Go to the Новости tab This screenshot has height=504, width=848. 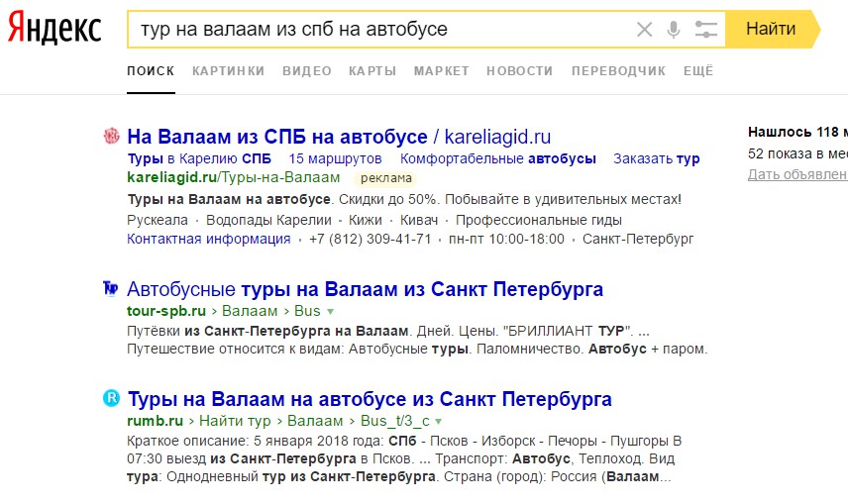(x=520, y=71)
